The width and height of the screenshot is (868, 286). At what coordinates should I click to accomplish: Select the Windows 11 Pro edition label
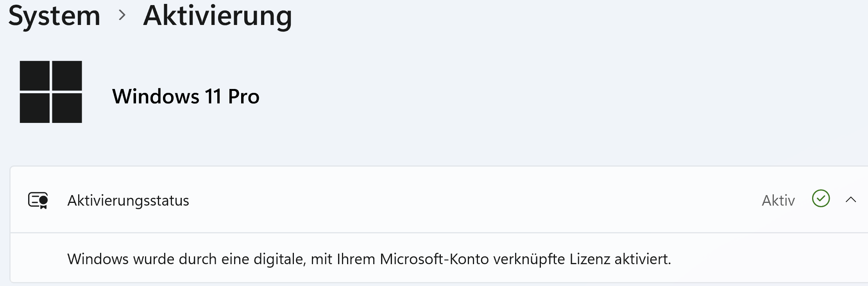(x=186, y=96)
